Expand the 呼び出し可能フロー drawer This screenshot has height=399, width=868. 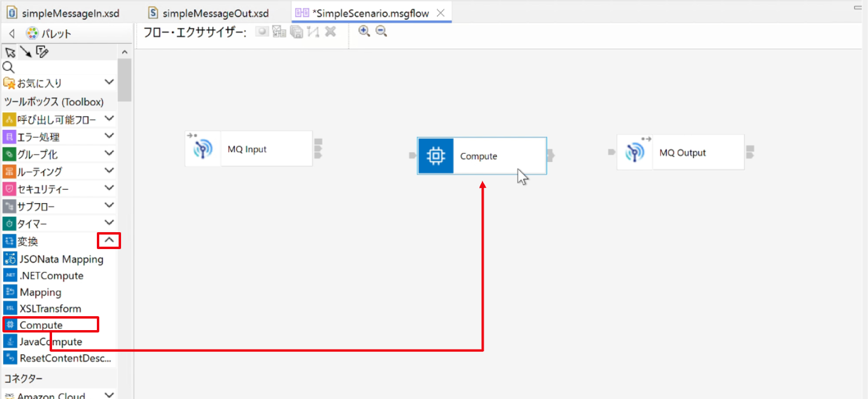tap(109, 119)
